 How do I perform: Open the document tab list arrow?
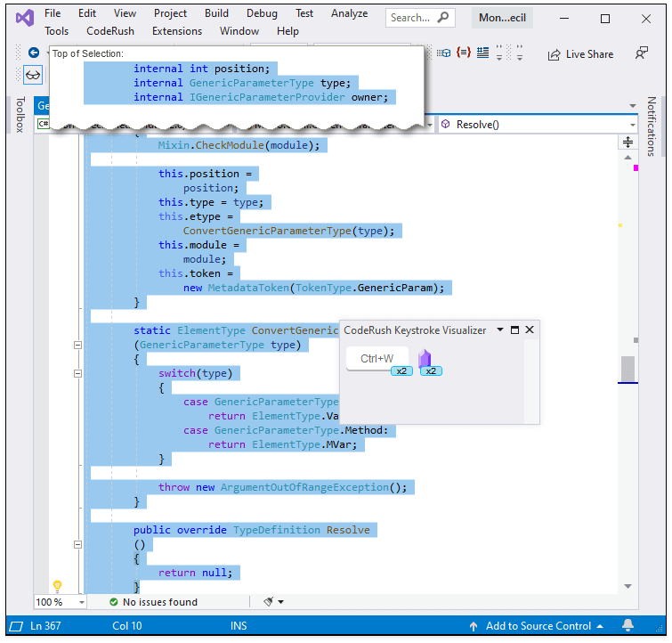click(x=633, y=105)
